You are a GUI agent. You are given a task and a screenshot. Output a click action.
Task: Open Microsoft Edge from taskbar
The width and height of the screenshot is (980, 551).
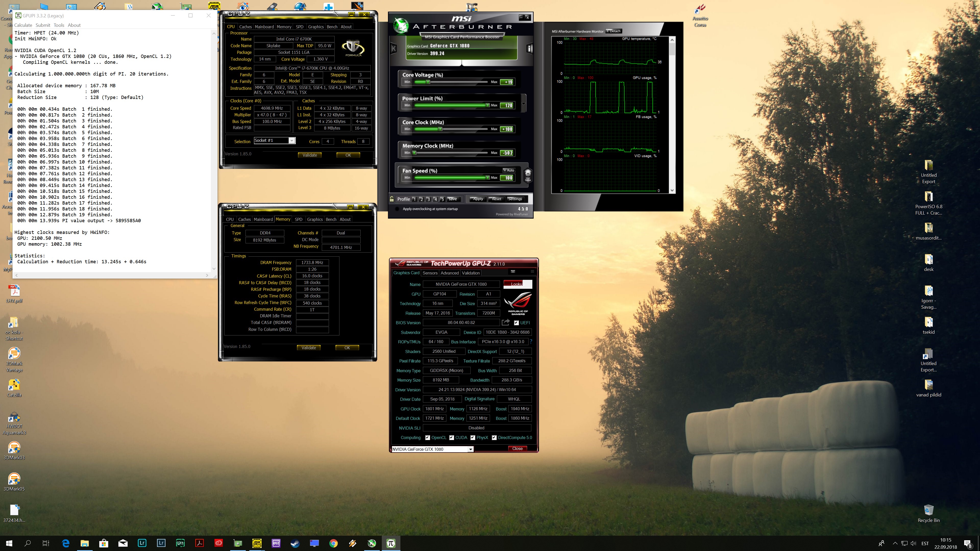pyautogui.click(x=65, y=543)
